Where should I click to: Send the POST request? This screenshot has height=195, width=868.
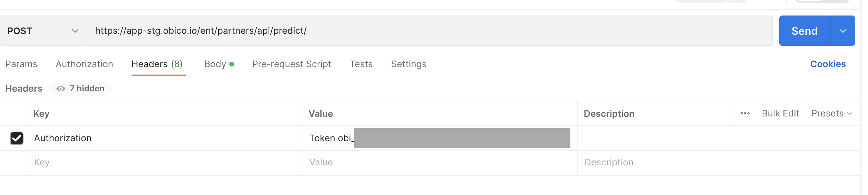[804, 31]
